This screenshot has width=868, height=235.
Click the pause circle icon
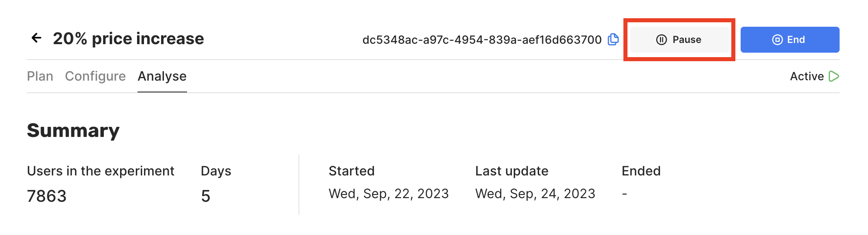[x=662, y=40]
